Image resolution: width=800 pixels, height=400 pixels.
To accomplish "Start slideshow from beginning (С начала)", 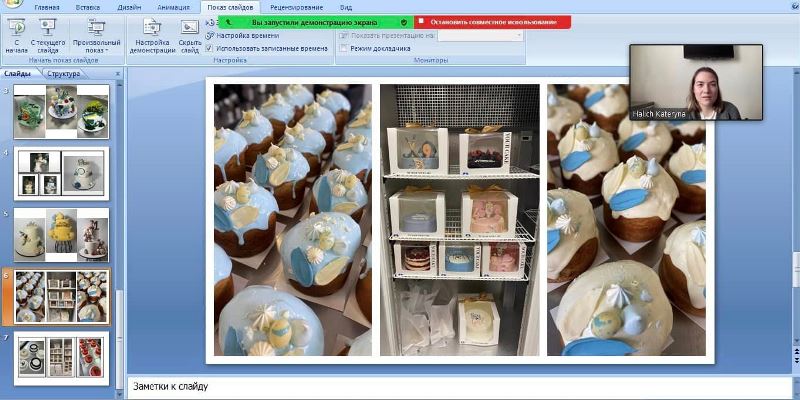I will [16, 36].
